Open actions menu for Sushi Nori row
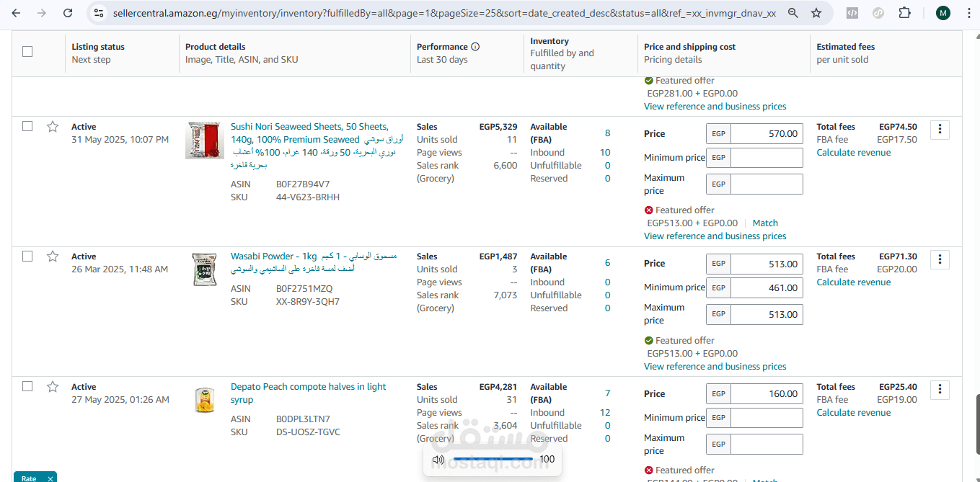The height and width of the screenshot is (482, 980). pyautogui.click(x=940, y=130)
